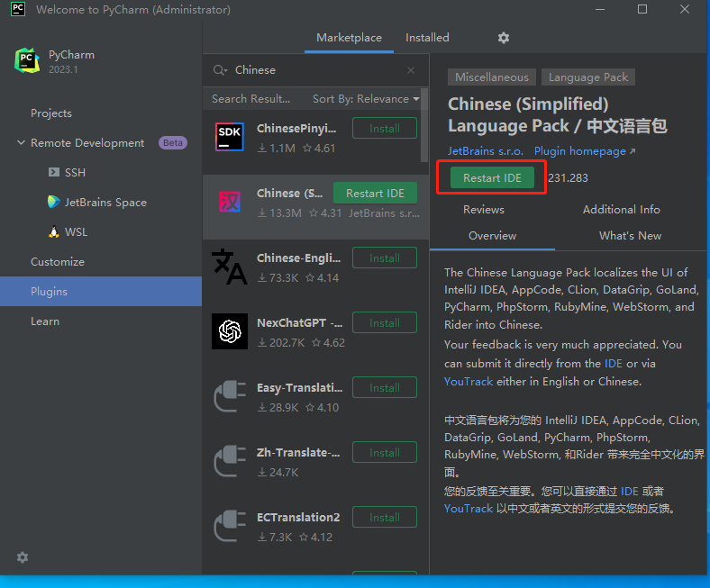Click the version number 231.283
The image size is (710, 588).
(x=568, y=178)
